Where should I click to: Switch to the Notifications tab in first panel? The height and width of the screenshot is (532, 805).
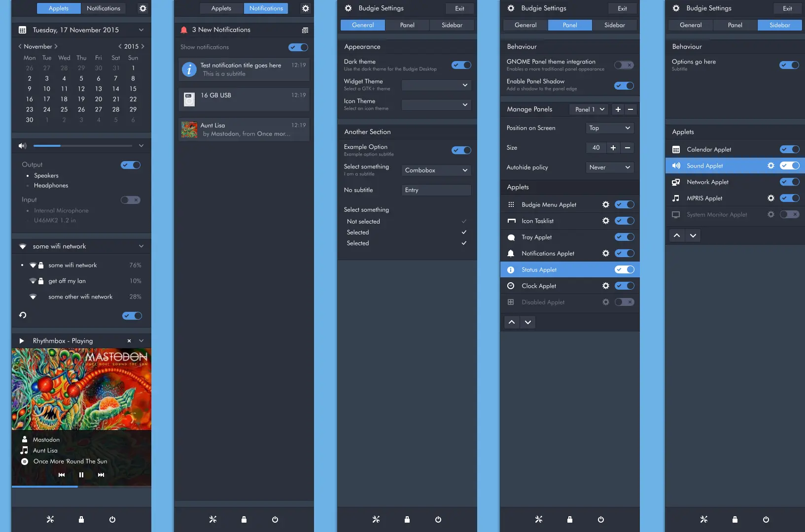(104, 8)
